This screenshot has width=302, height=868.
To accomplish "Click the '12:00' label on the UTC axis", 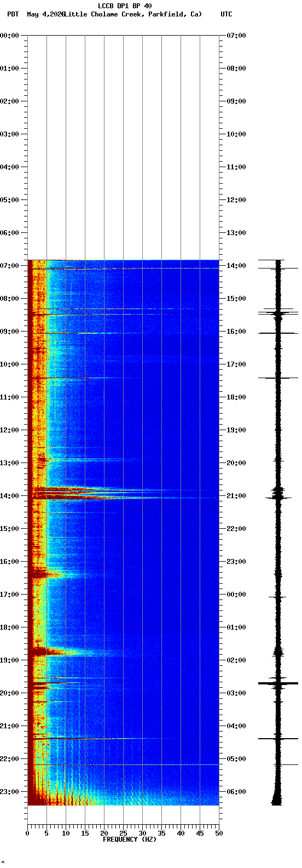I will click(236, 200).
